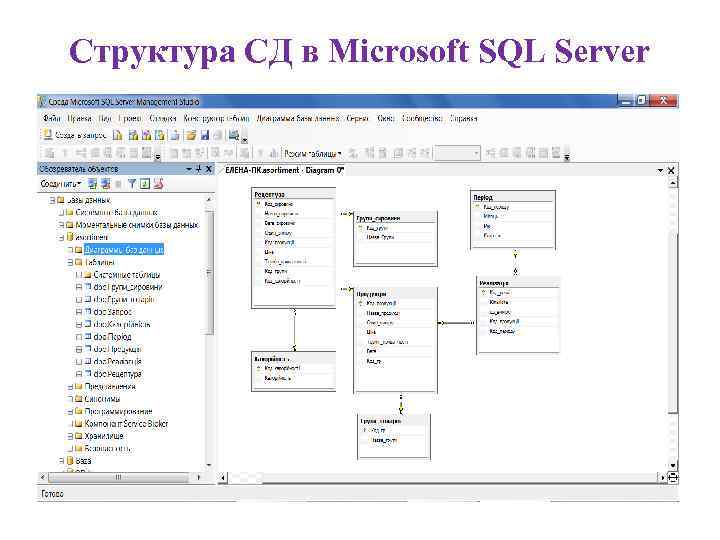
Task: Click the diagram horizontal scrollbar left arrow
Action: pos(223,478)
